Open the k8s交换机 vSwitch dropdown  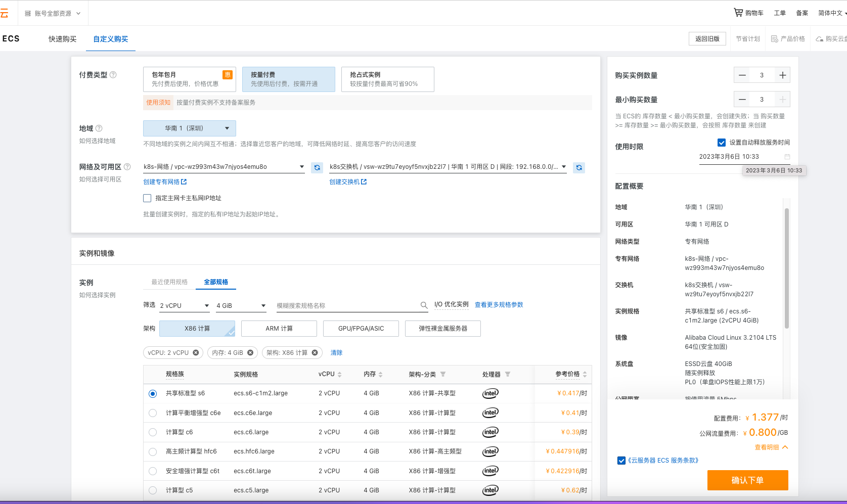(448, 167)
